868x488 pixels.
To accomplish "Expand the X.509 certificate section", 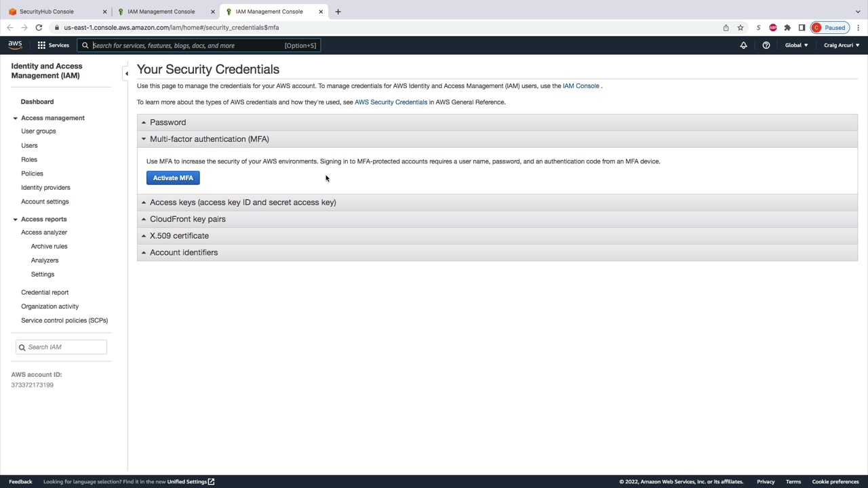I will 497,236.
